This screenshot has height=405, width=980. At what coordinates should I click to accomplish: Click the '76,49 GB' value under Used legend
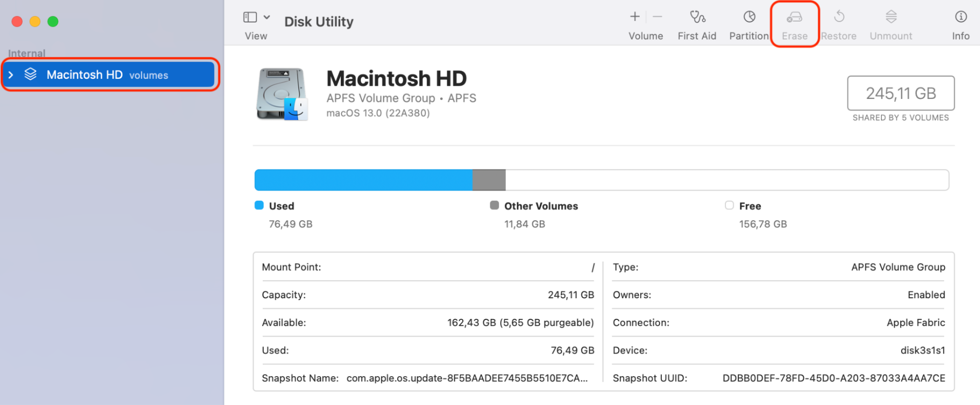coord(290,224)
